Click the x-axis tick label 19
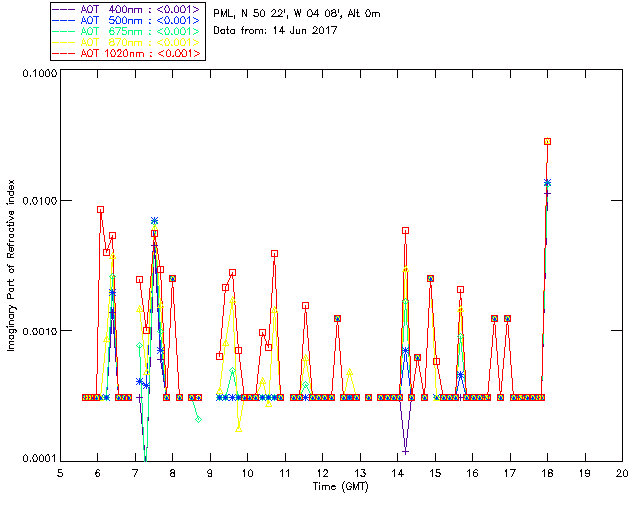The image size is (640, 512). pos(585,473)
